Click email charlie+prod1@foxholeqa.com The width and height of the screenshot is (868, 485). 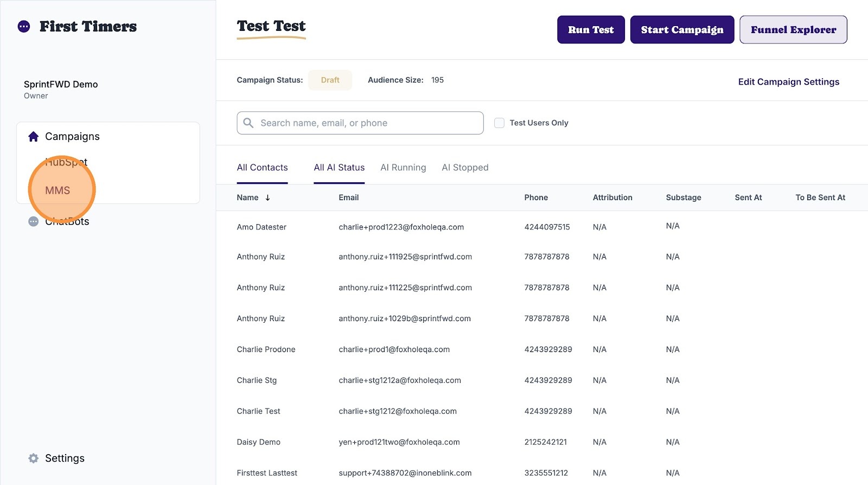coord(394,350)
